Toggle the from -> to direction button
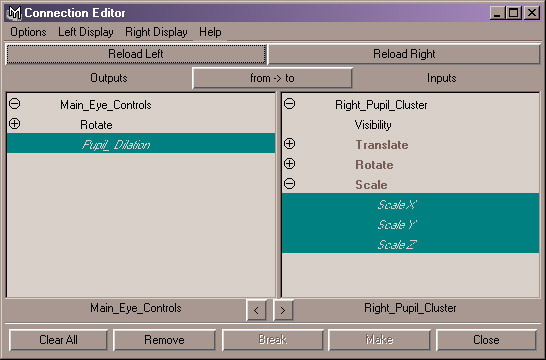The image size is (546, 360). click(x=272, y=78)
